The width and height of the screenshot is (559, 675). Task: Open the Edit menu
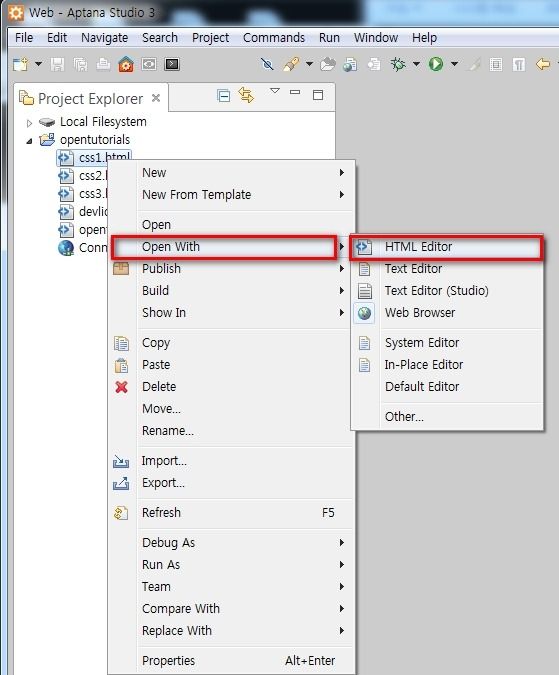pyautogui.click(x=57, y=38)
